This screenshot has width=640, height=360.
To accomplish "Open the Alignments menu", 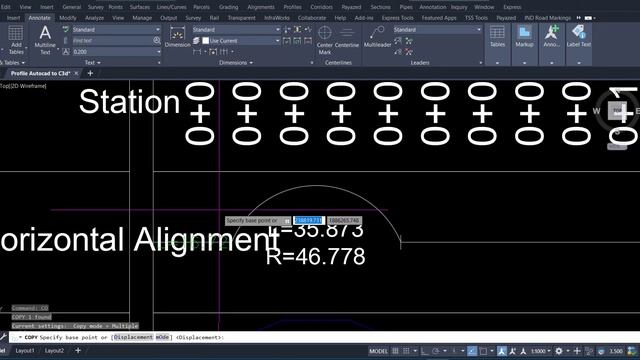I will [261, 7].
